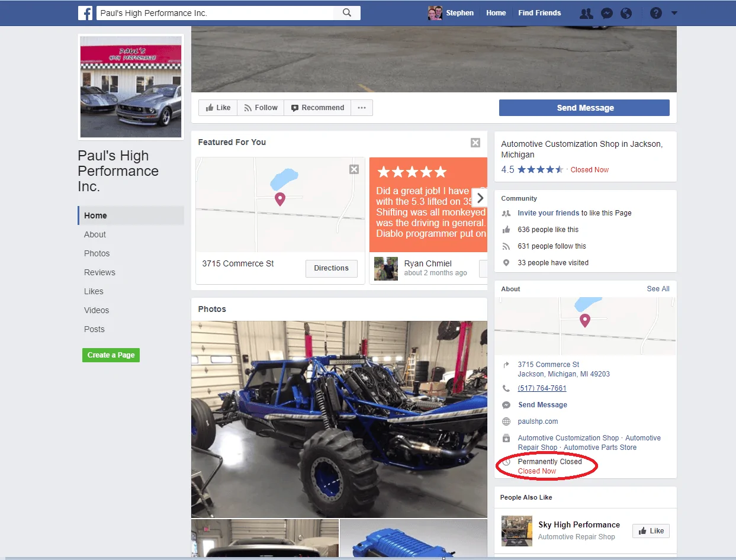
Task: Open the paulshp.com website link
Action: click(x=538, y=421)
